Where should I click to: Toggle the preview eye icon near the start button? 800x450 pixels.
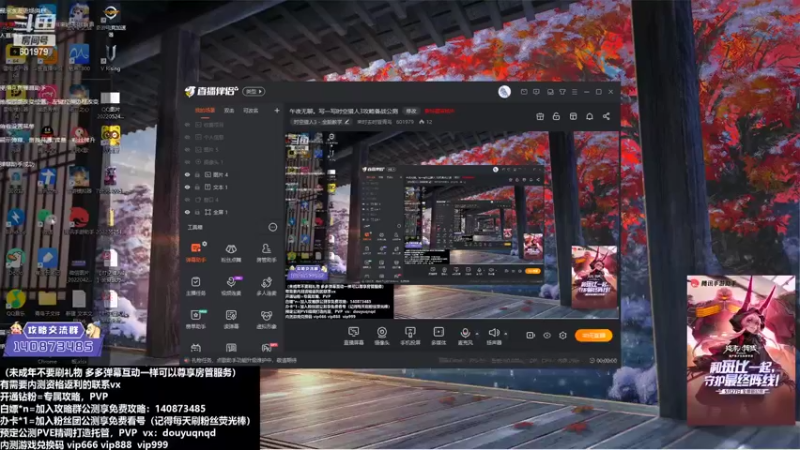[x=547, y=335]
